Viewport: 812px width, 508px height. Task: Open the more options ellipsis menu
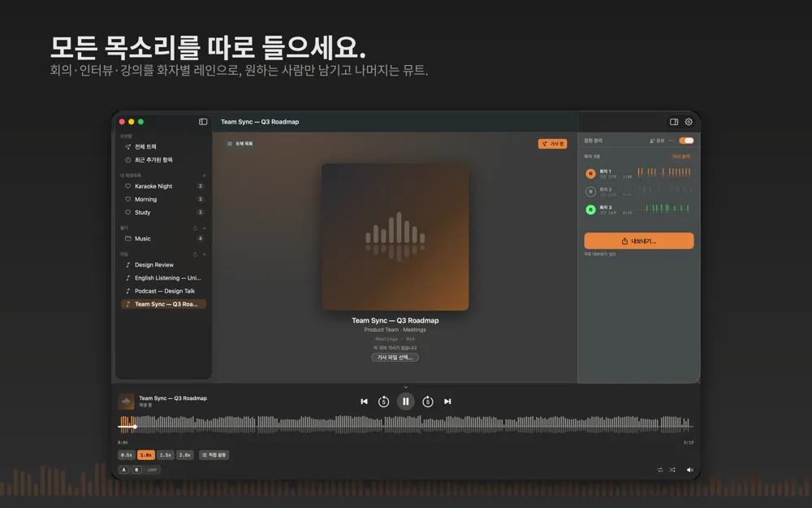pos(672,141)
